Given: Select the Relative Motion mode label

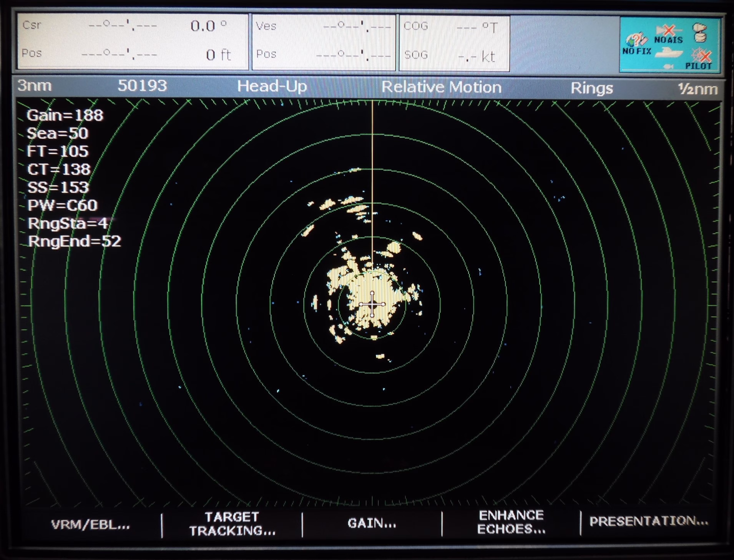Looking at the screenshot, I should pos(441,88).
